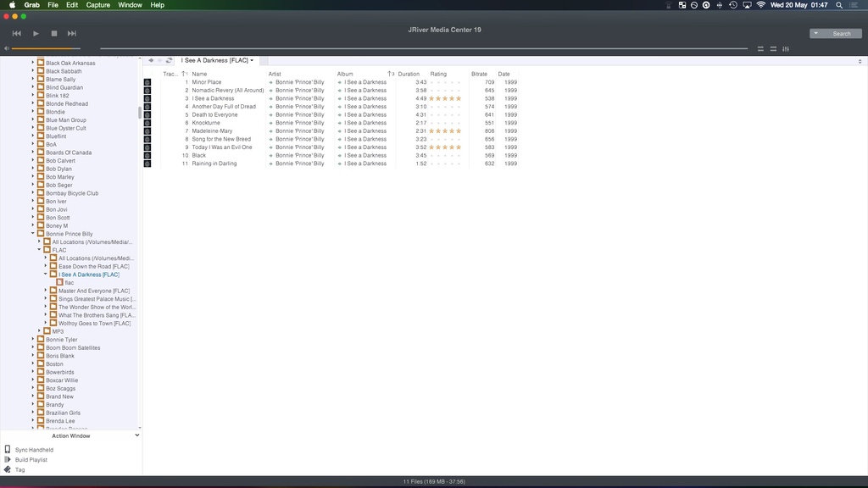Select the Boards Of Canada folder
This screenshot has height=488, width=868.
(69, 152)
